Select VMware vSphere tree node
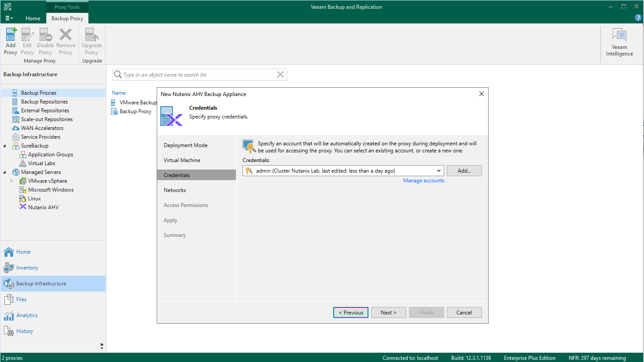Screen dimensions: 644x362 [x=48, y=181]
